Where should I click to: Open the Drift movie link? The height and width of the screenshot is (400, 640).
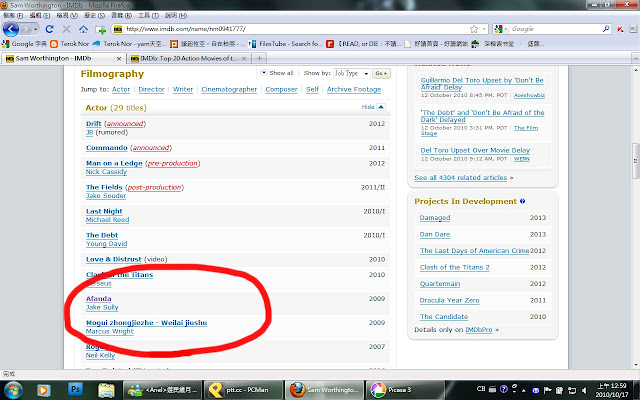pos(93,124)
